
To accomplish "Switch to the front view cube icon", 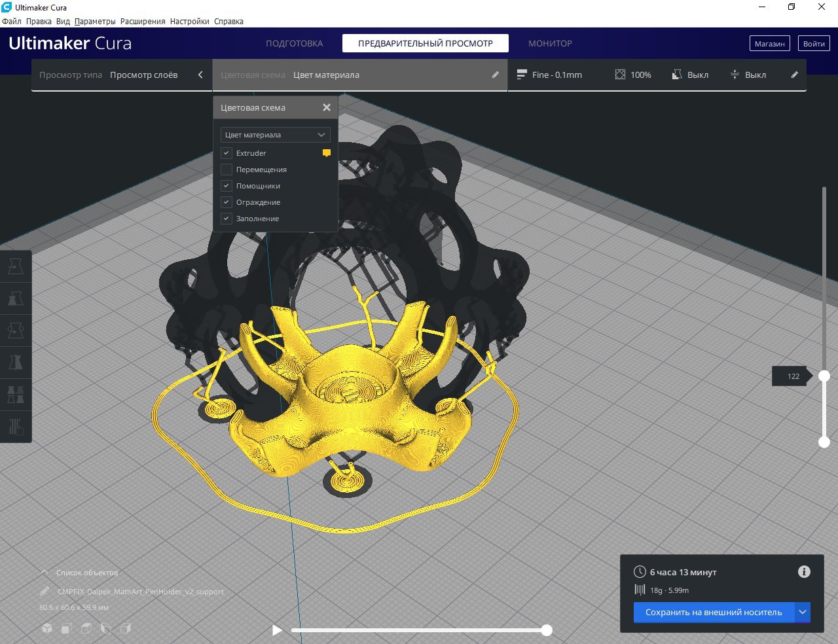I will (66, 628).
